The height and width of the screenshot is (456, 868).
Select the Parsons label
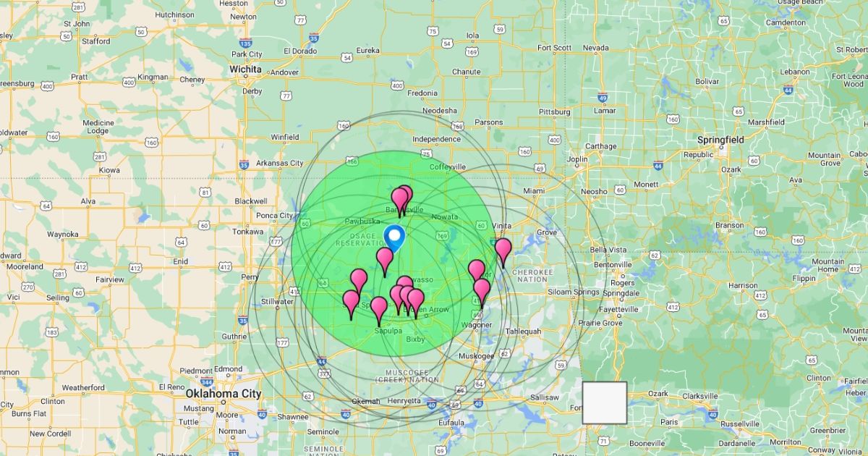coord(489,122)
